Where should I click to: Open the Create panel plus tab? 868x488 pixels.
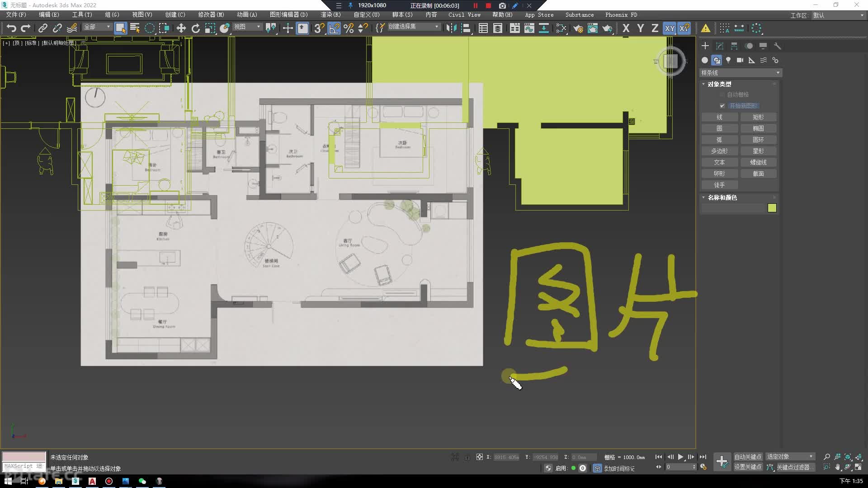(705, 46)
